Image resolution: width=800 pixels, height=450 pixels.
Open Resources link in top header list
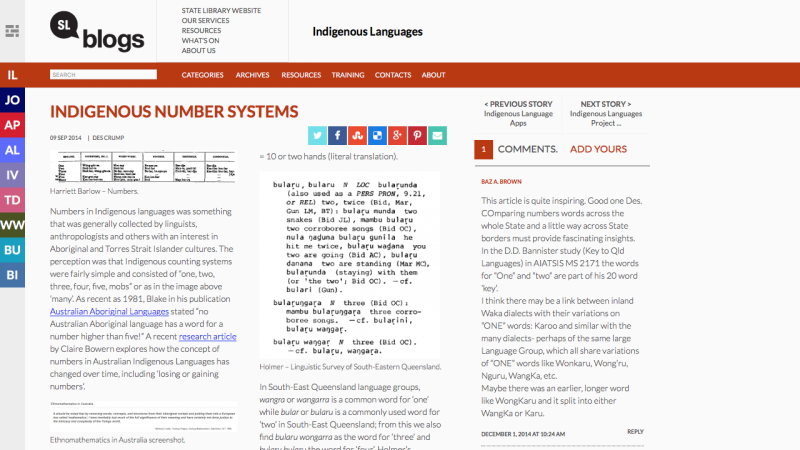pos(201,31)
